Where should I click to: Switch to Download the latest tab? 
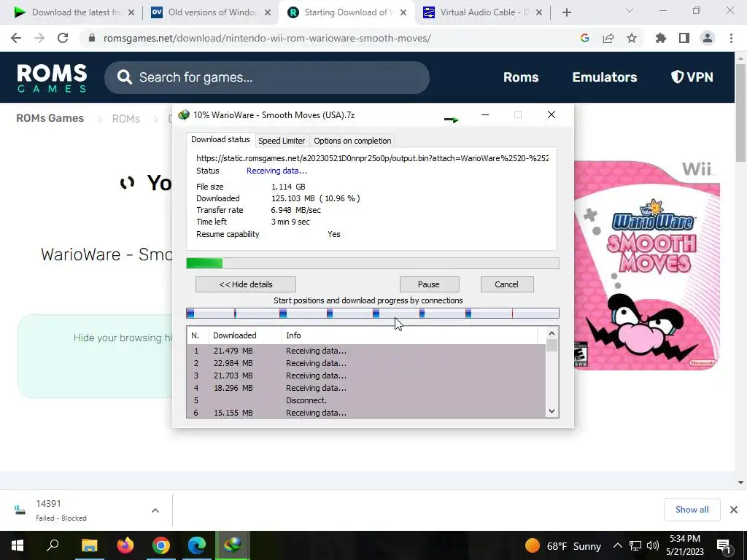[x=74, y=12]
